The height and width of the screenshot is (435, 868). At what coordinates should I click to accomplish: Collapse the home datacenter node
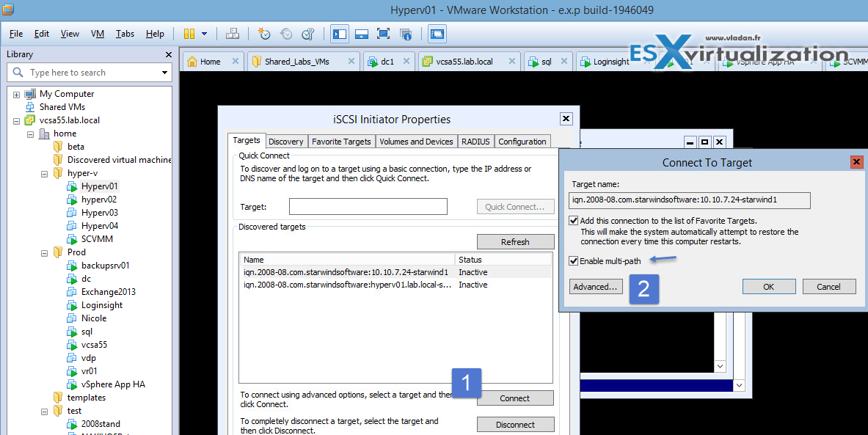pyautogui.click(x=30, y=134)
